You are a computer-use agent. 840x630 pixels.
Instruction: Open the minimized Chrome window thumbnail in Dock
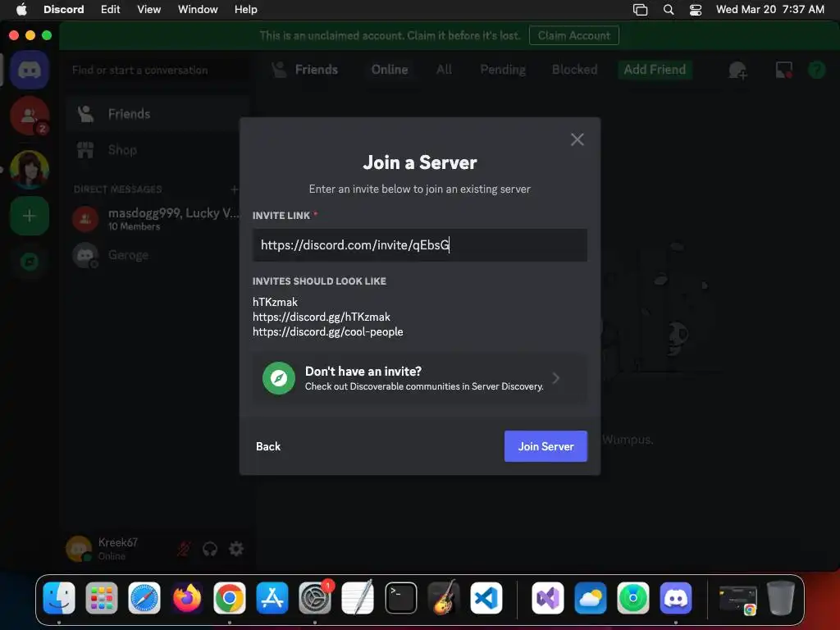tap(737, 599)
